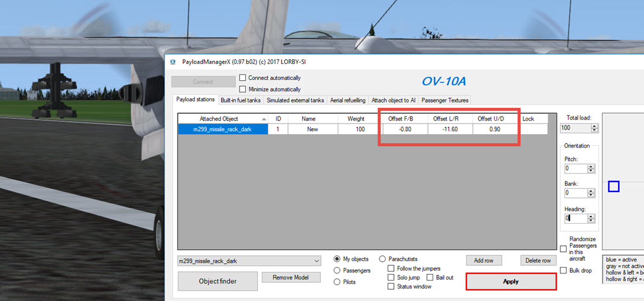Choose the Parachutists radio option
Screen dimensions: 644x301
[x=382, y=259]
